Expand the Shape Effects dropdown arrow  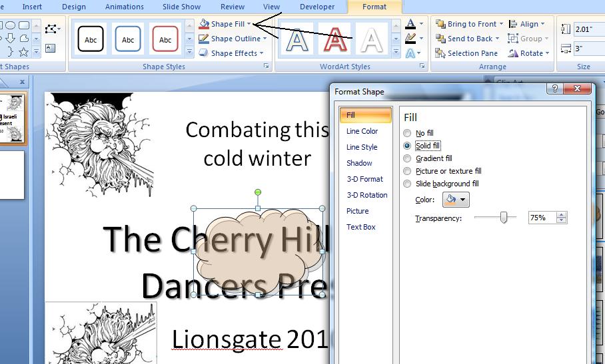(x=261, y=53)
